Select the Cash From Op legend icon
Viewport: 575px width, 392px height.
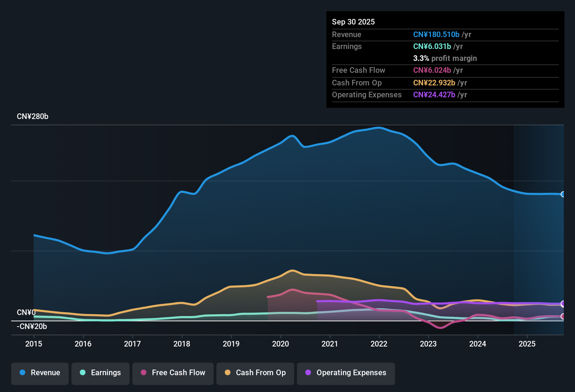pos(228,373)
